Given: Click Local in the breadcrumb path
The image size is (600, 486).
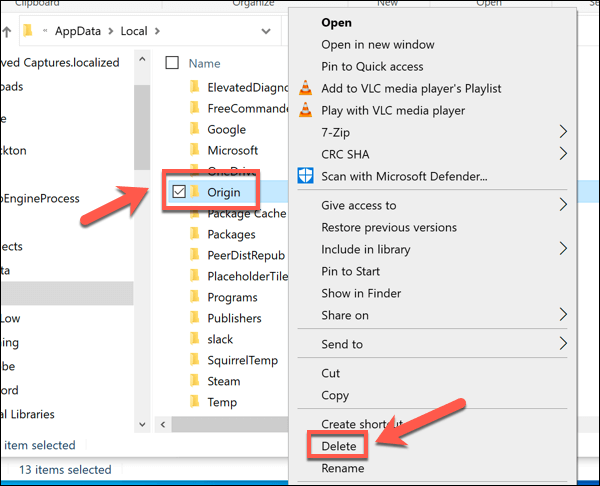Looking at the screenshot, I should point(134,31).
